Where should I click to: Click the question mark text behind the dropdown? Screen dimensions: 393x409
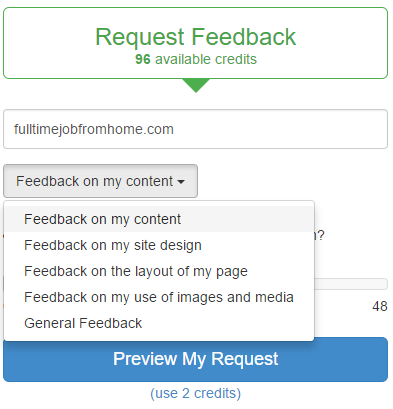click(x=319, y=235)
